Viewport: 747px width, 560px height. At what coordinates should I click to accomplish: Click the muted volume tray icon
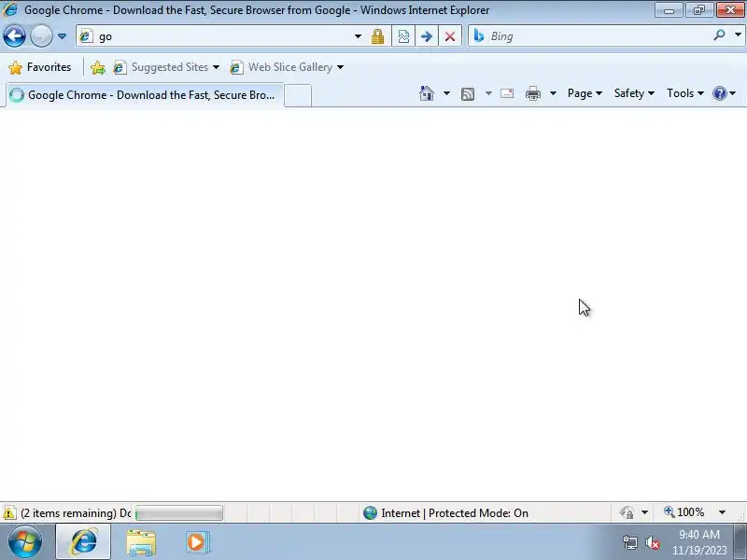[652, 542]
